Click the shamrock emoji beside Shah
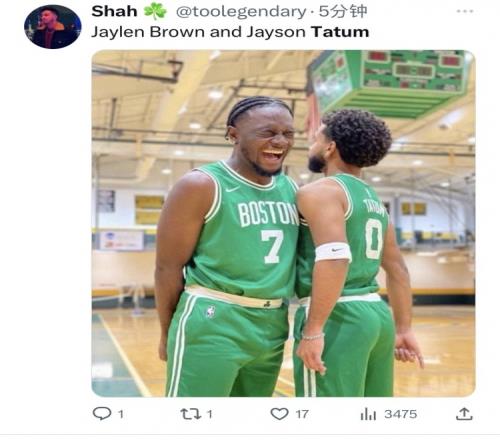The height and width of the screenshot is (440, 500). click(155, 11)
